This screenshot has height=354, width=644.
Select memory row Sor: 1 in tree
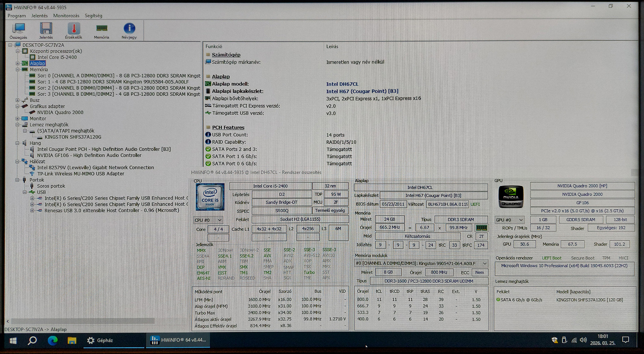tap(113, 82)
